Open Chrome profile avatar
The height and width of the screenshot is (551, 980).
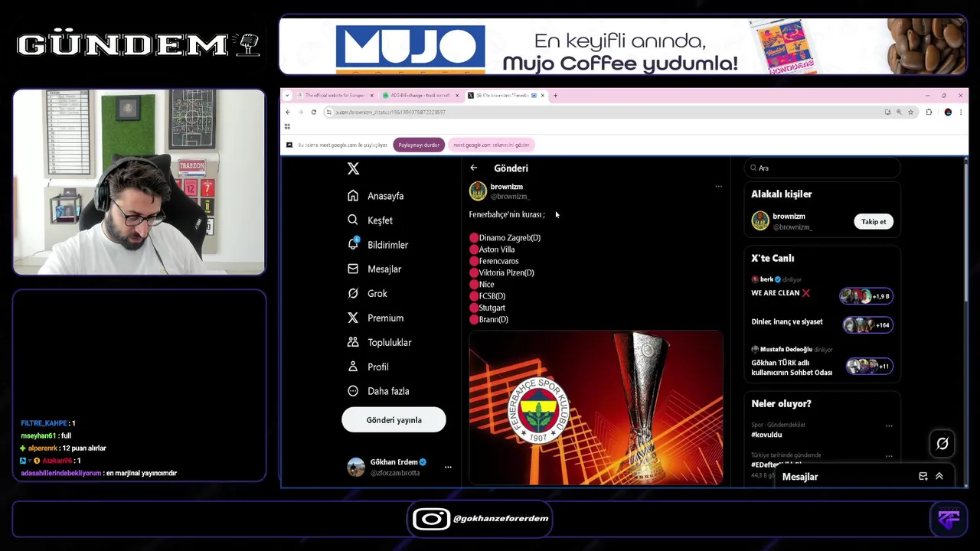[x=948, y=112]
